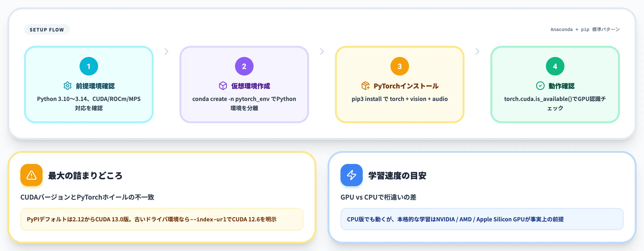This screenshot has height=251, width=644.
Task: Click the 学習速度の目安 heading
Action: (397, 176)
